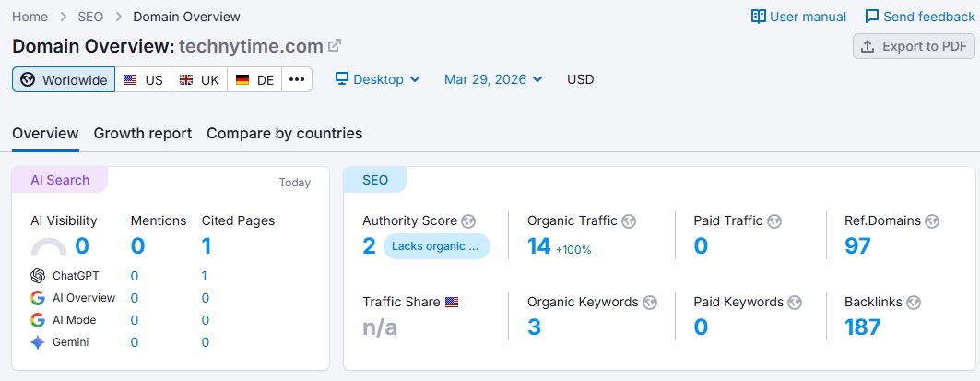This screenshot has width=980, height=381.
Task: Select the Worldwide database toggle
Action: pyautogui.click(x=64, y=80)
